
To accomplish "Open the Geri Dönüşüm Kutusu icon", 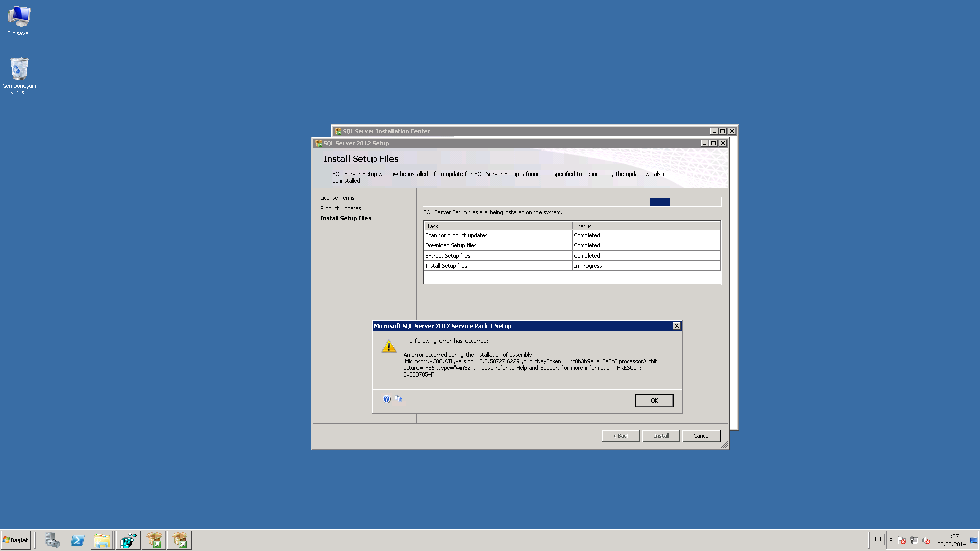I will point(19,76).
